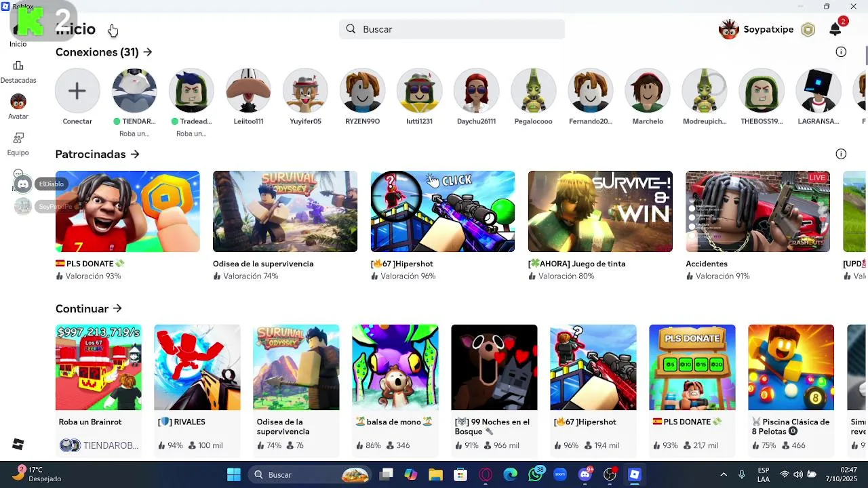
Task: Continue Piscina Clásica de 8 Pelotas
Action: click(791, 367)
